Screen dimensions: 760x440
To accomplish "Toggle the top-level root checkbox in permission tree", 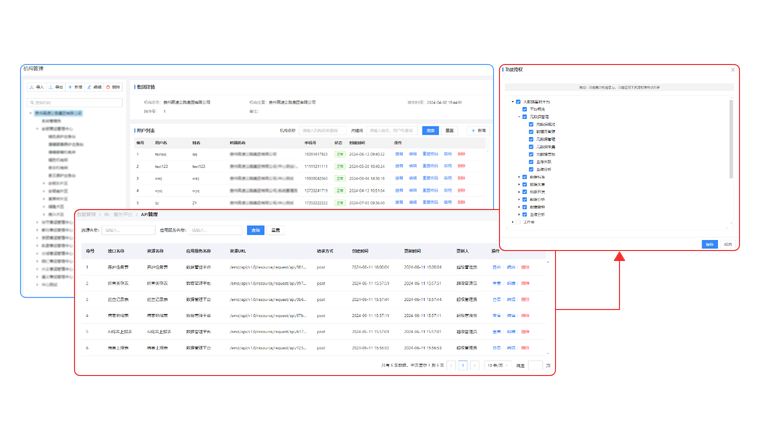I will pos(518,102).
